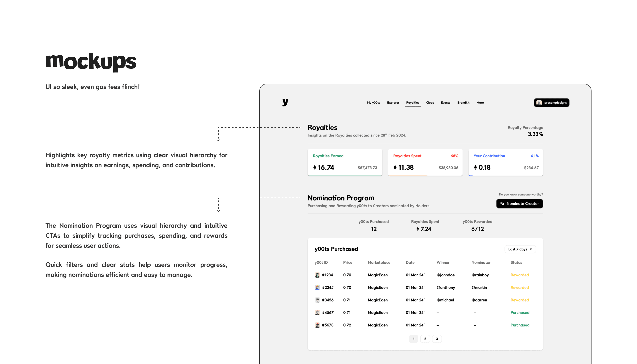Viewport: 637px width, 364px height.
Task: Click the Marketplace column header
Action: pyautogui.click(x=379, y=263)
